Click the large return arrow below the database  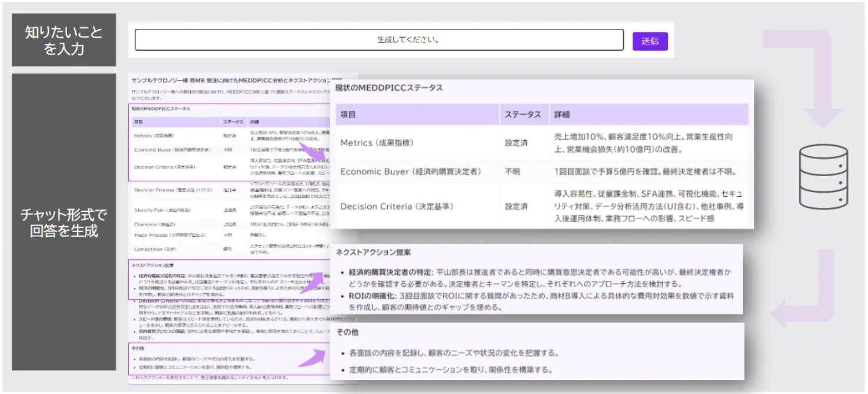click(807, 288)
